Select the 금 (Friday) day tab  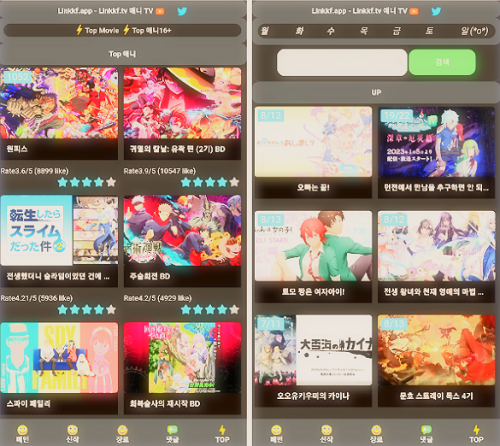[x=396, y=31]
